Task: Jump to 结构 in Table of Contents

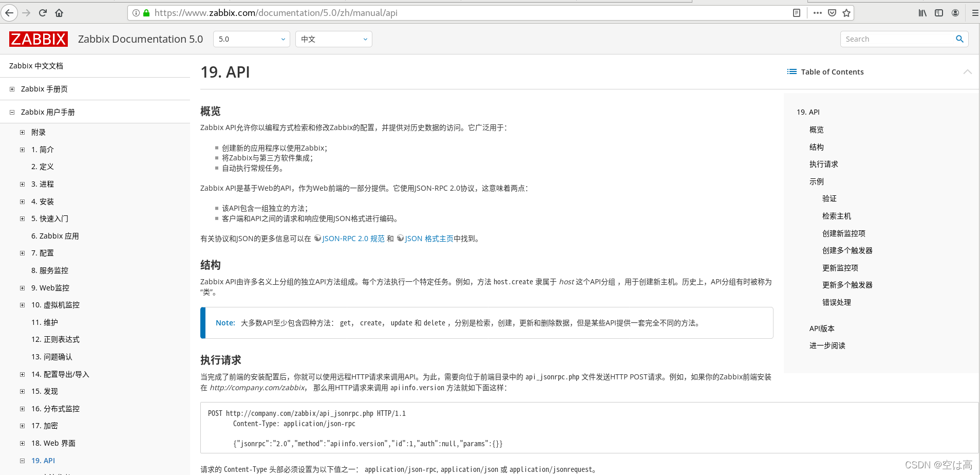Action: pyautogui.click(x=817, y=147)
